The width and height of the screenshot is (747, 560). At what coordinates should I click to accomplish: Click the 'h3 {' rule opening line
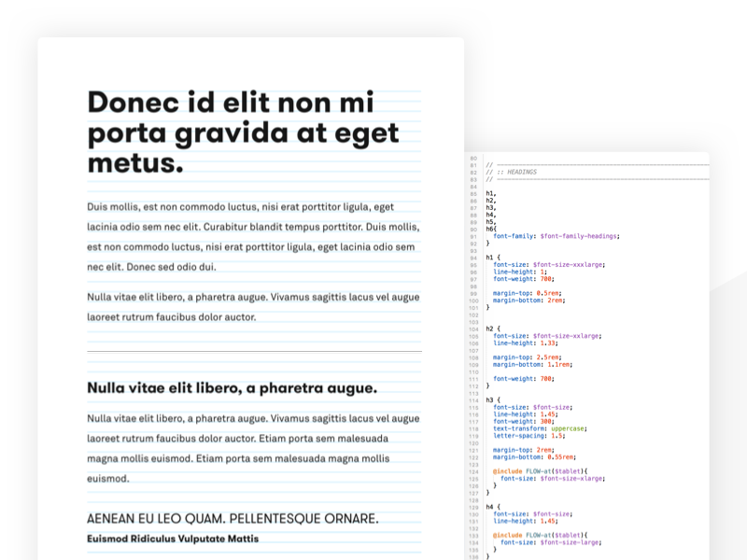point(493,400)
